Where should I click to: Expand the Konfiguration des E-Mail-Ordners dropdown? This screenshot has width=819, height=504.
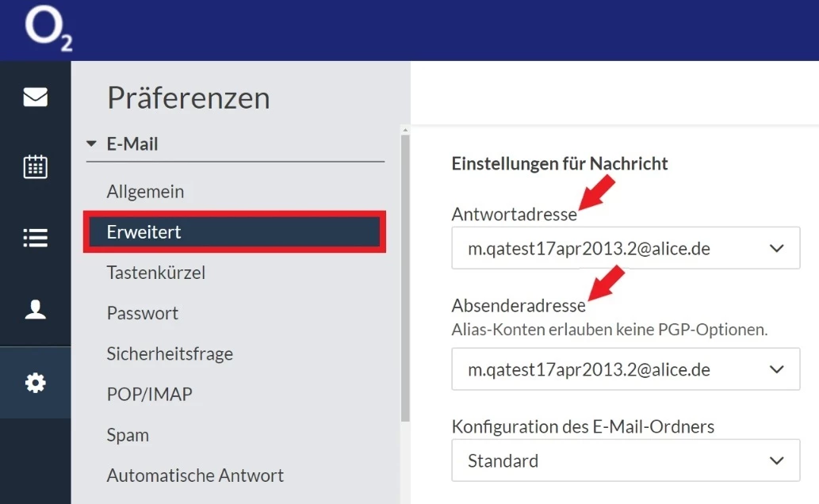[x=625, y=460]
